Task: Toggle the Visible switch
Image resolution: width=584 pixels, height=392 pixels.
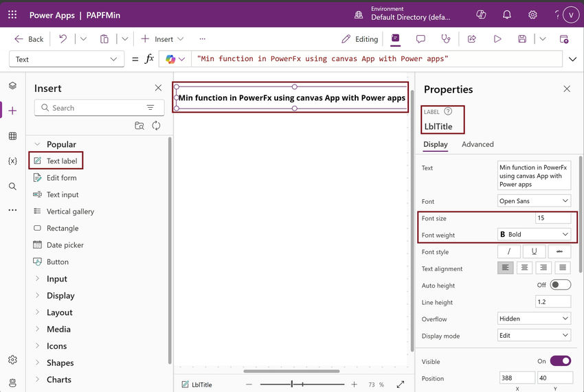Action: pos(560,360)
